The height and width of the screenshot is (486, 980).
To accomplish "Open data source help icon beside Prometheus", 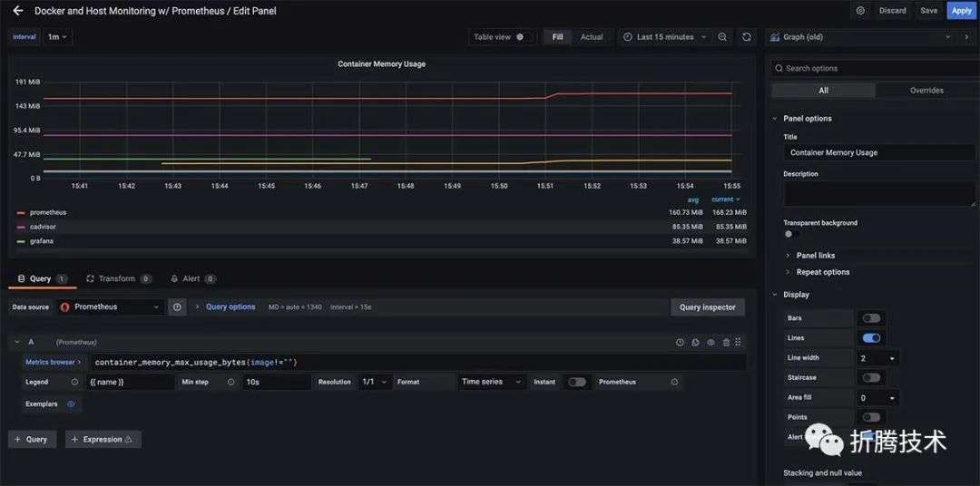I will 177,306.
